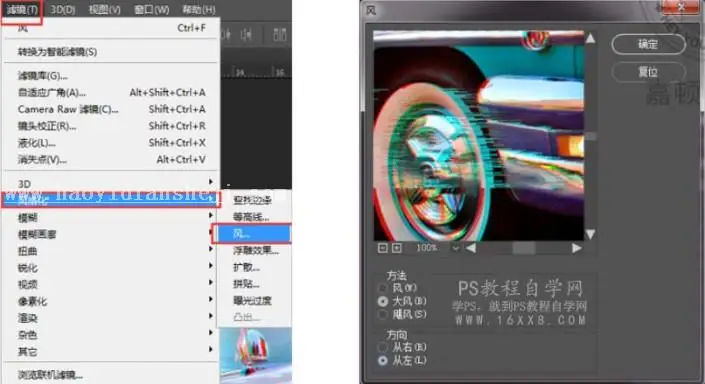Image resolution: width=705 pixels, height=384 pixels.
Task: Select the 风 method radio button
Action: [x=383, y=288]
